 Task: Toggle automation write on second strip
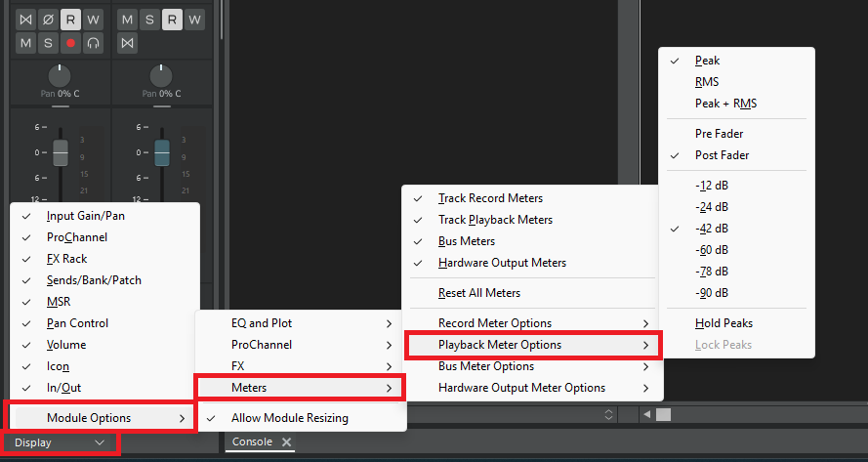coord(195,19)
